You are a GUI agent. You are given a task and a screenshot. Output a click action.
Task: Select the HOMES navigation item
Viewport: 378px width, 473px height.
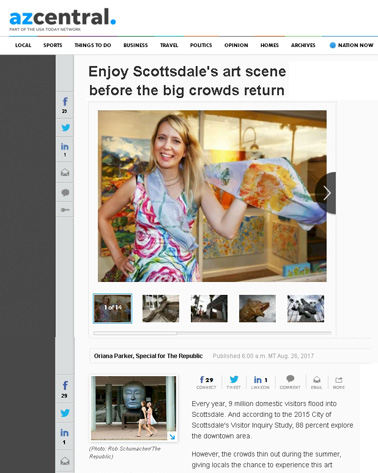pos(269,45)
